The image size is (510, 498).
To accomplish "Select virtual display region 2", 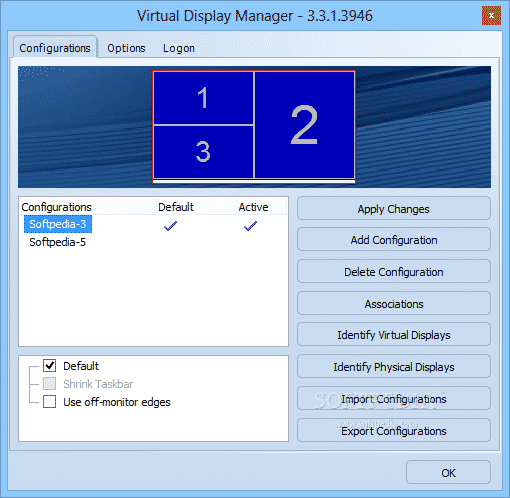I will click(304, 125).
